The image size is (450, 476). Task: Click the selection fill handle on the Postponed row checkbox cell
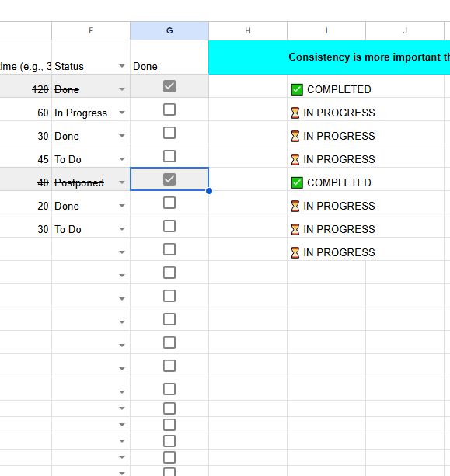pos(209,191)
